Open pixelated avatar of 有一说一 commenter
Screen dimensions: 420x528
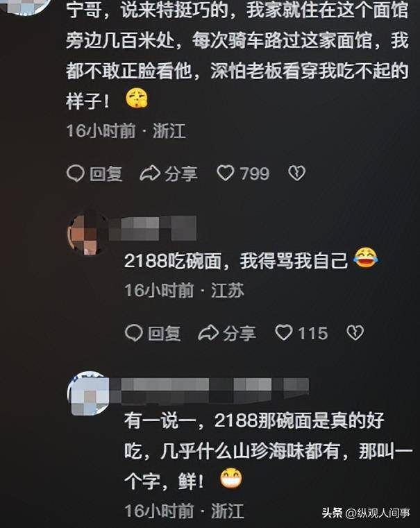88,393
